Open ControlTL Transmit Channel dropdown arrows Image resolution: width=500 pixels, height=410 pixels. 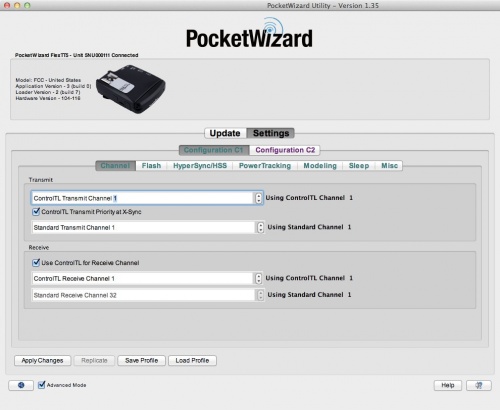pyautogui.click(x=259, y=198)
